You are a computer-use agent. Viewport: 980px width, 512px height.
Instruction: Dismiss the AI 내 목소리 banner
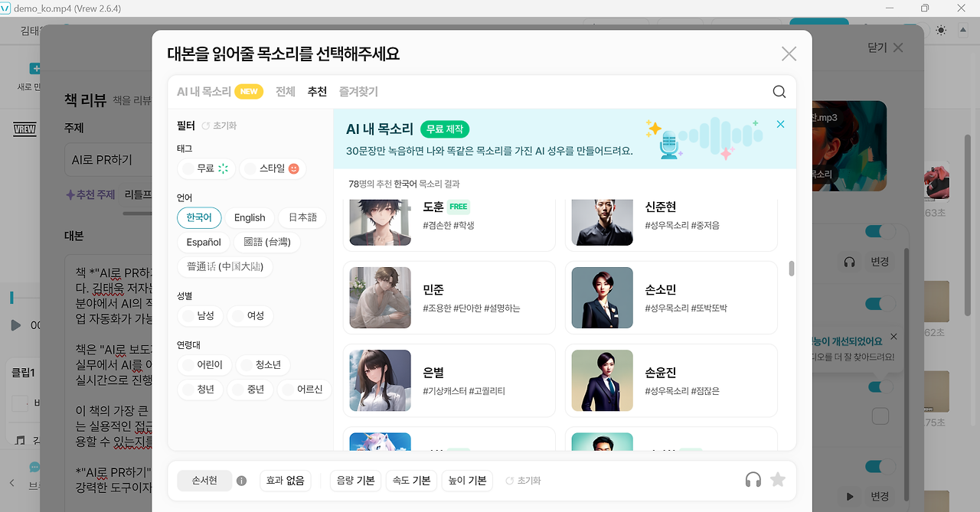tap(780, 124)
